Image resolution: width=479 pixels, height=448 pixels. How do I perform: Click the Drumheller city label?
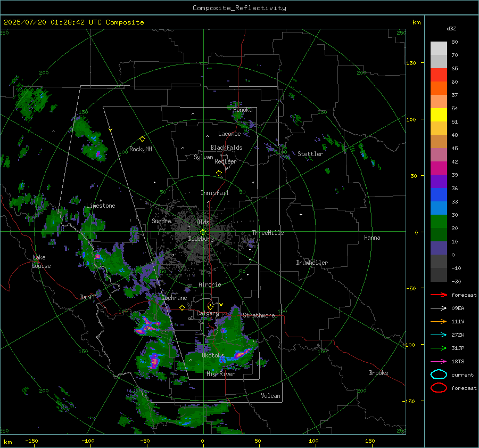click(312, 263)
